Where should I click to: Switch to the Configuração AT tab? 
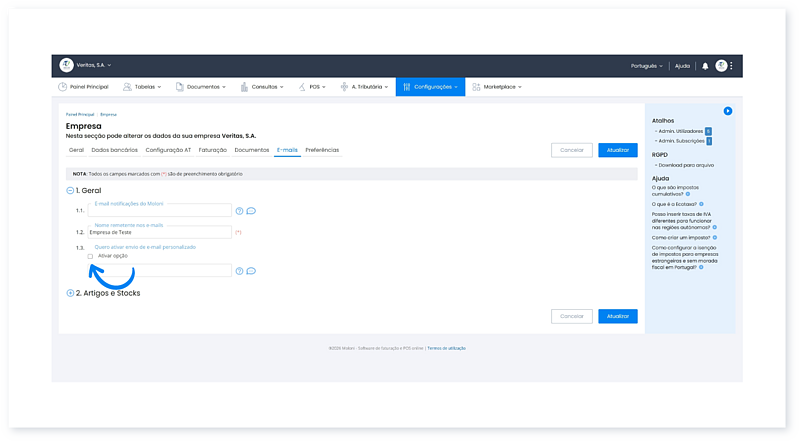[168, 150]
